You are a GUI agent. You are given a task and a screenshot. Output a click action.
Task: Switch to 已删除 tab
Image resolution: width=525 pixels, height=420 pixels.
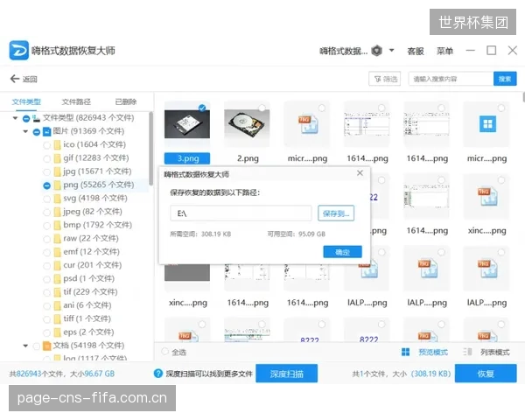pyautogui.click(x=125, y=101)
